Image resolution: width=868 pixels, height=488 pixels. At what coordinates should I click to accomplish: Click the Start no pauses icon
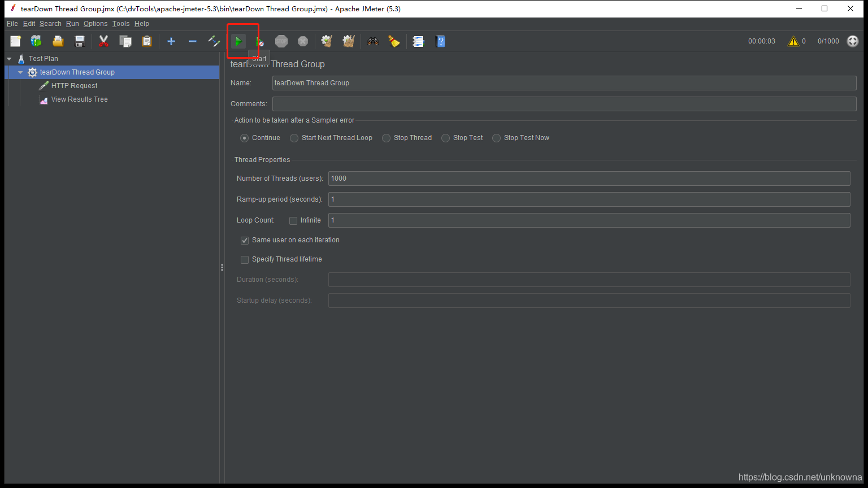(x=259, y=41)
